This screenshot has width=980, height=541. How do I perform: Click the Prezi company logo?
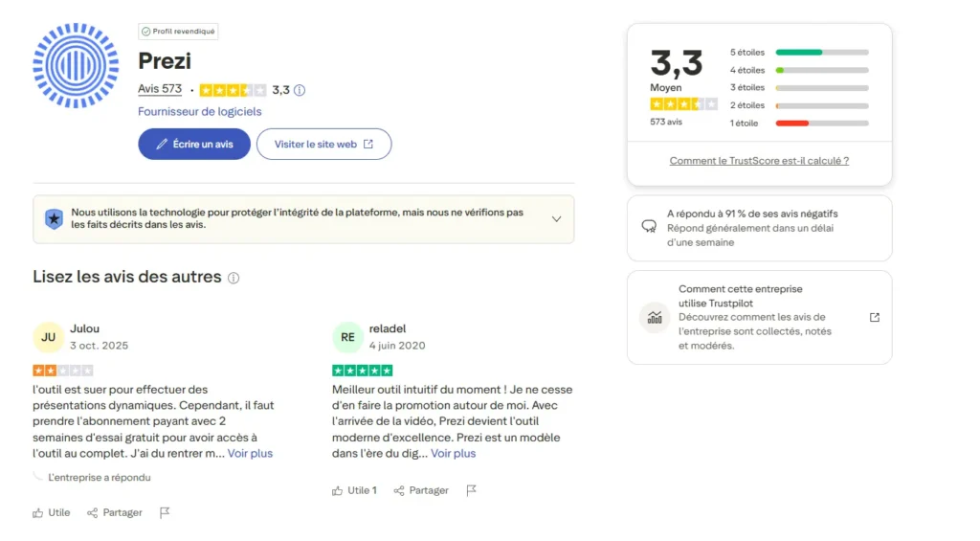[76, 65]
